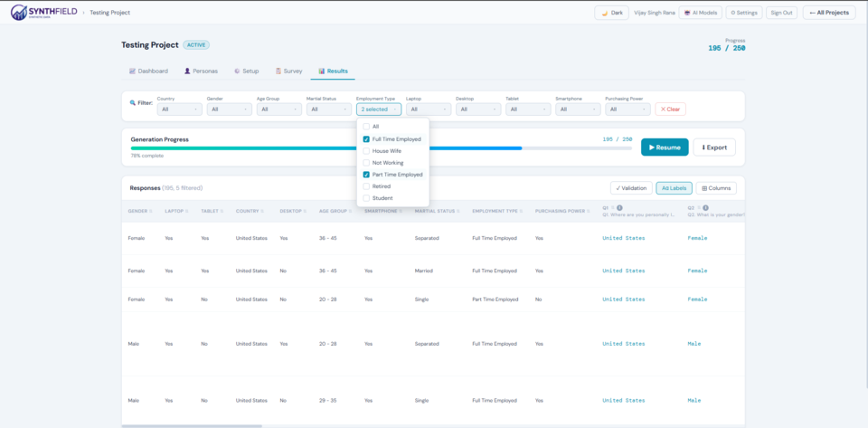
Task: Clear all filters
Action: pos(670,109)
